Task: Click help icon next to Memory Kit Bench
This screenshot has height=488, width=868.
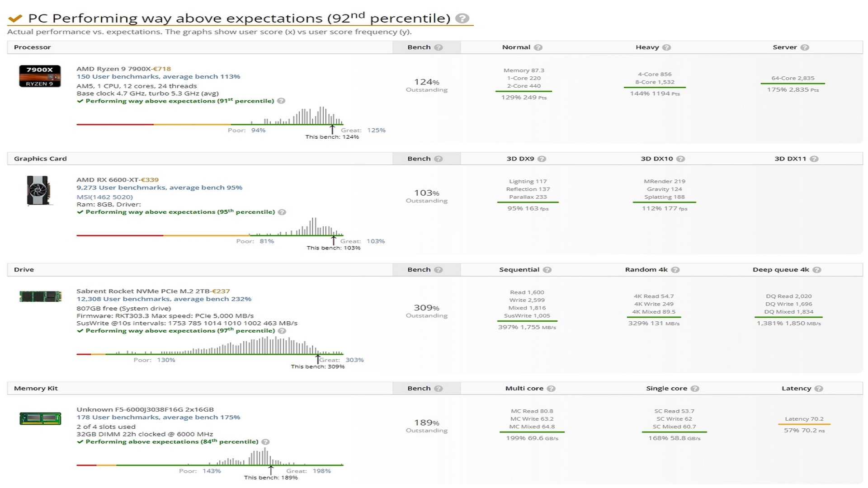Action: point(438,389)
